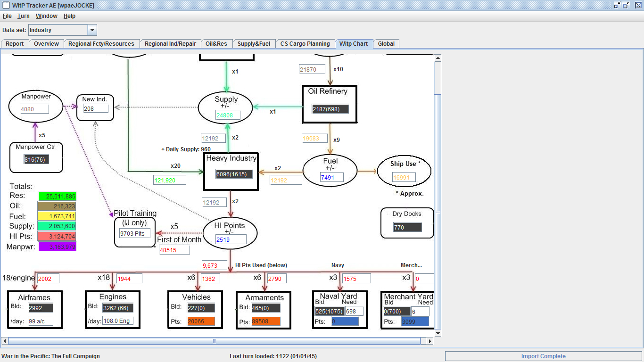This screenshot has width=644, height=362.
Task: Click the brown Oil total swatch
Action: coord(57,206)
